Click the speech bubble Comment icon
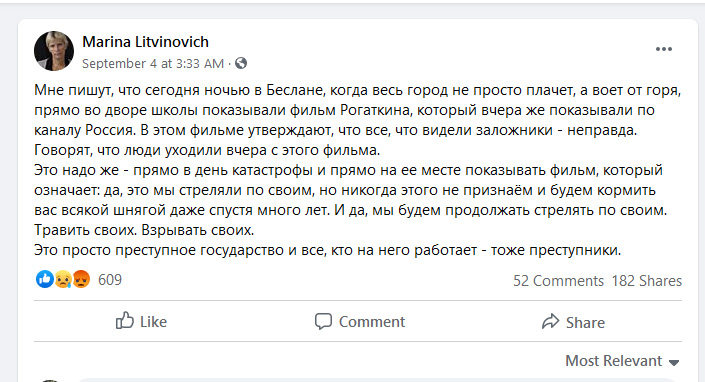705x382 pixels. point(323,321)
